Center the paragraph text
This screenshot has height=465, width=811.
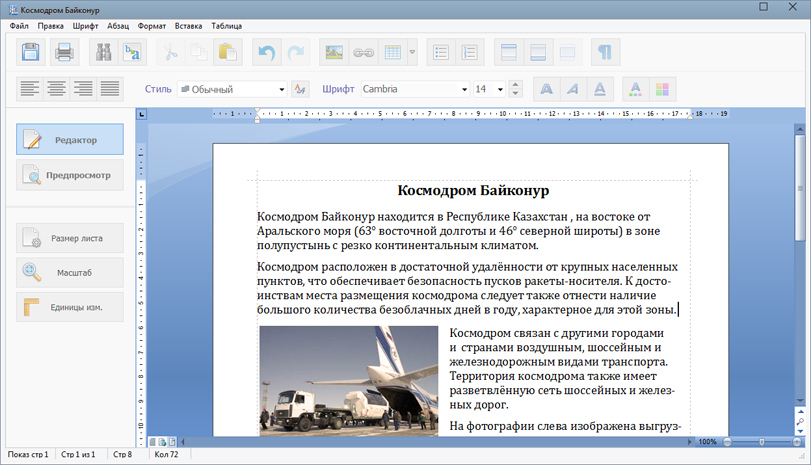(56, 89)
